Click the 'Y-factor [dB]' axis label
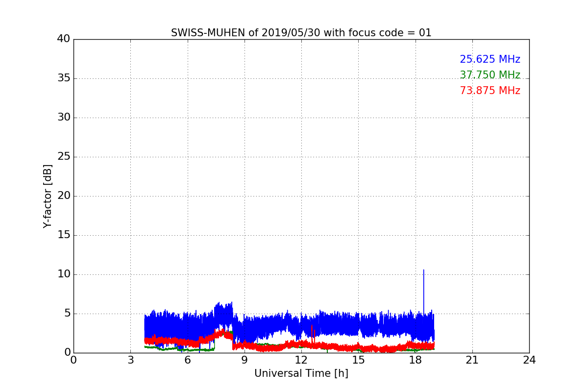This screenshot has height=392, width=588. click(48, 196)
